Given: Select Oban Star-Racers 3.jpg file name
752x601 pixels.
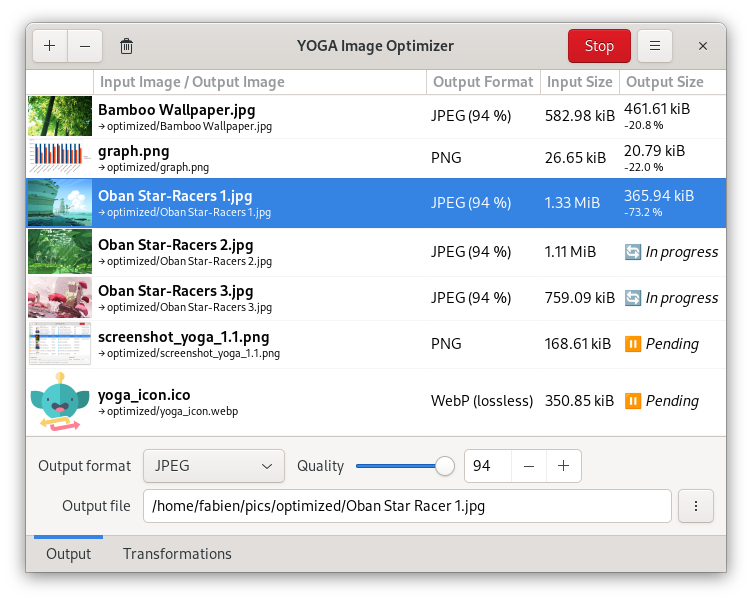Looking at the screenshot, I should click(176, 291).
